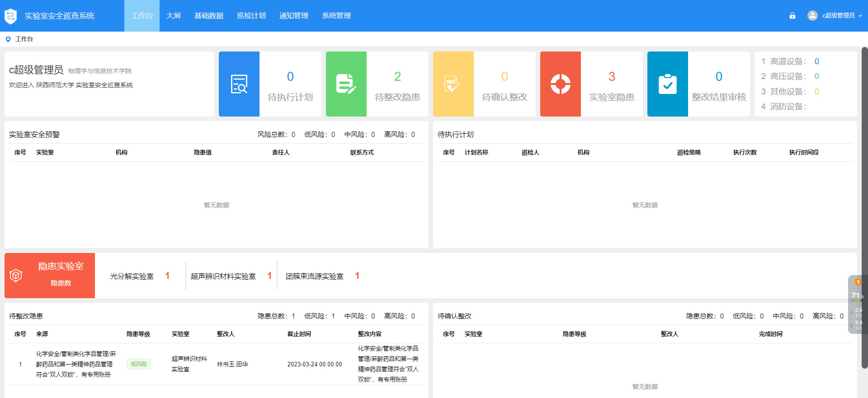Click the 计划名称 column header
Image resolution: width=868 pixels, height=398 pixels.
476,153
